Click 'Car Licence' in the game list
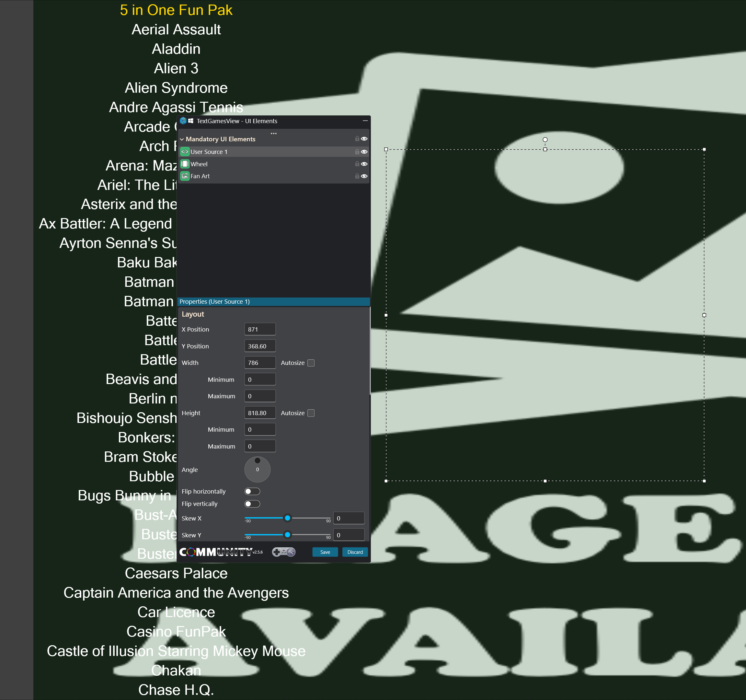Screen dimensions: 746x700 pos(176,612)
